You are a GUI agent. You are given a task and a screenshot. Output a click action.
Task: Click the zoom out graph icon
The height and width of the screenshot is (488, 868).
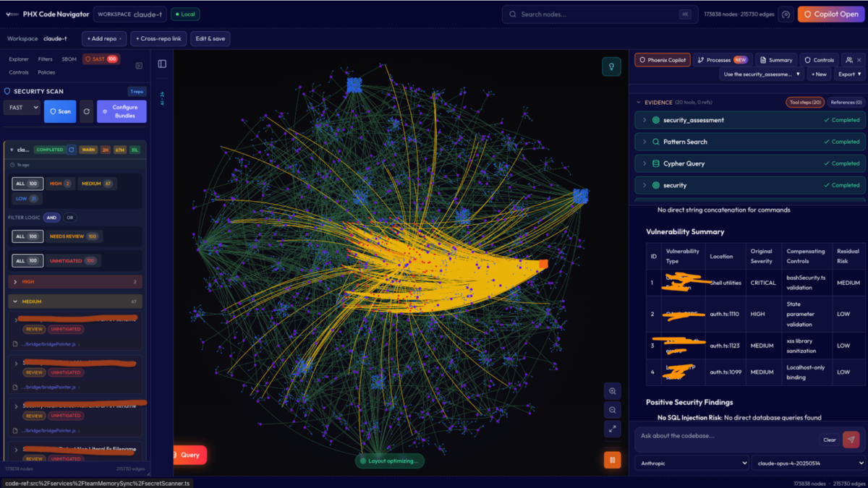click(612, 410)
